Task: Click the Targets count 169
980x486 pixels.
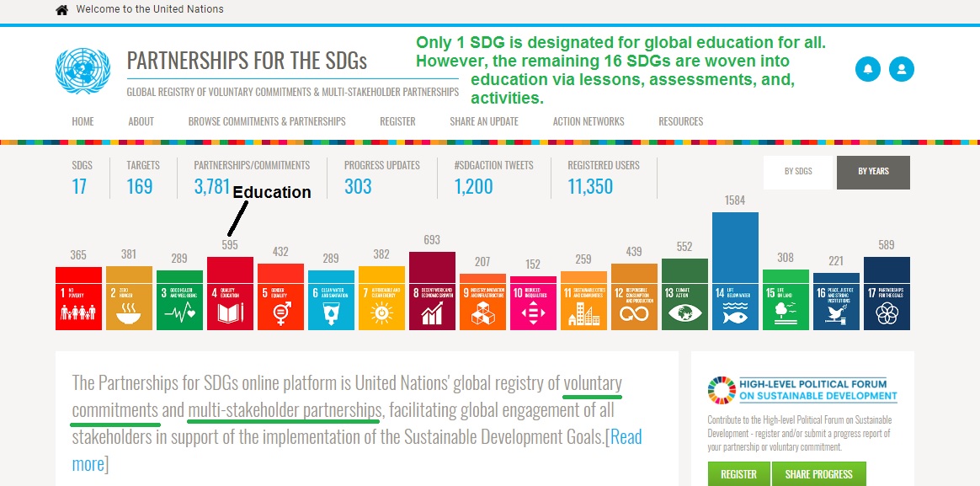Action: point(140,186)
